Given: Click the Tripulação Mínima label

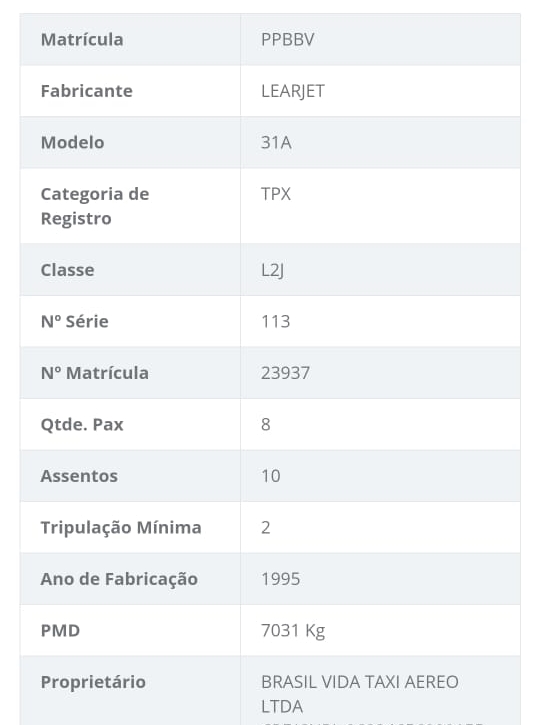Looking at the screenshot, I should 121,528.
